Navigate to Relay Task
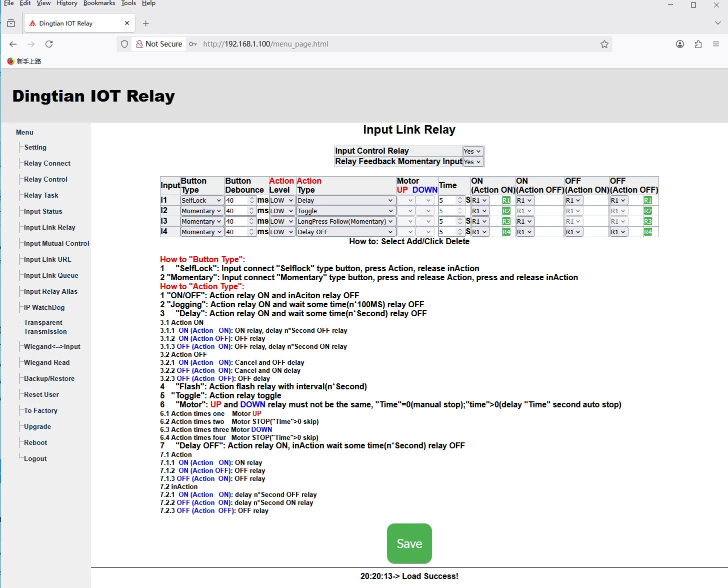Viewport: 728px width, 588px height. pyautogui.click(x=41, y=195)
